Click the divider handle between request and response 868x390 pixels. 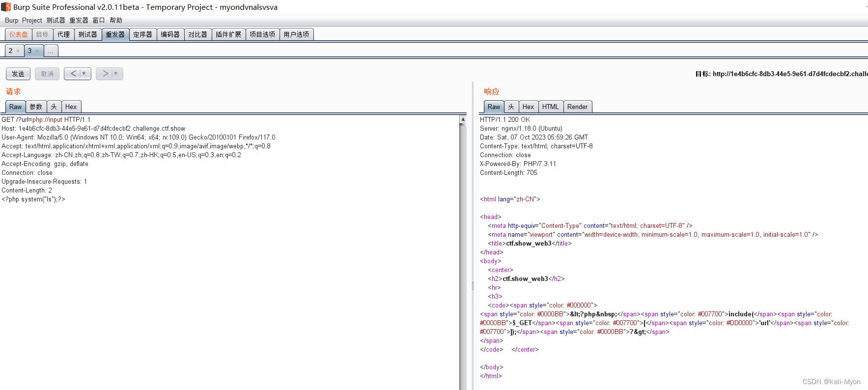point(473,286)
